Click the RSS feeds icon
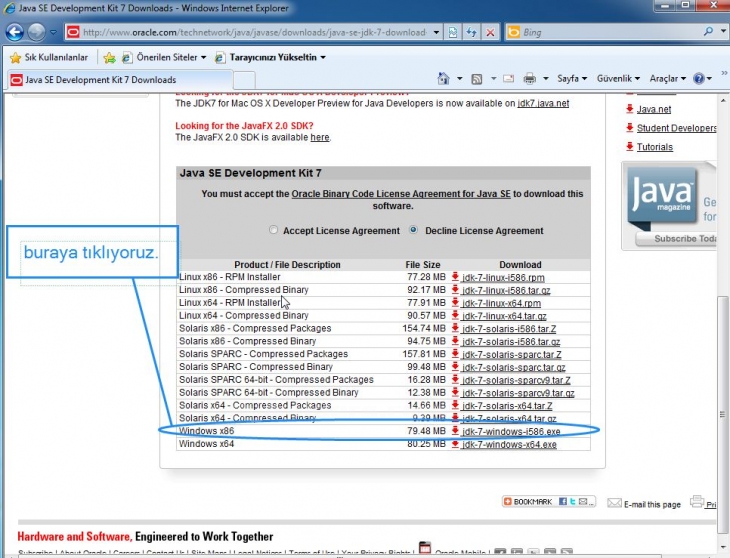Screen dimensions: 730x558 (477, 79)
